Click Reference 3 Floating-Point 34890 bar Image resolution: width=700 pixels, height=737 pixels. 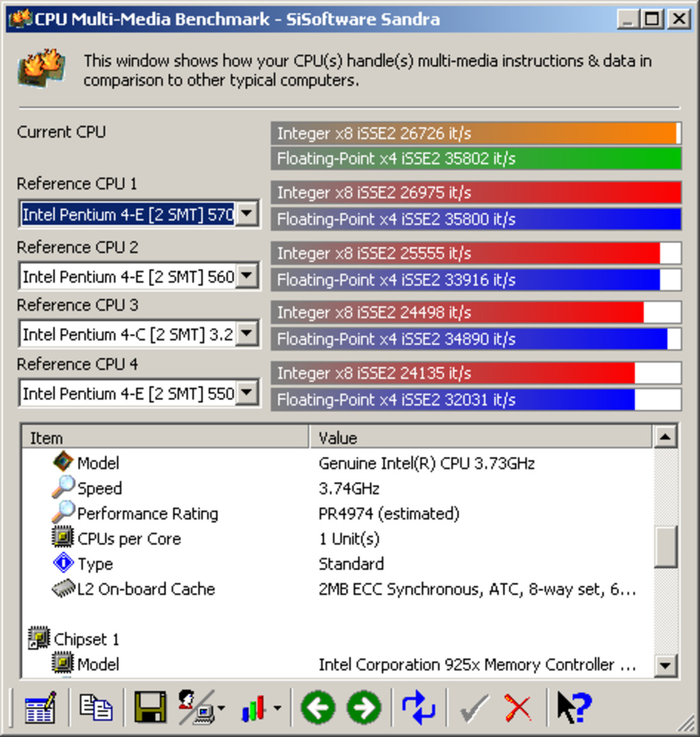476,339
